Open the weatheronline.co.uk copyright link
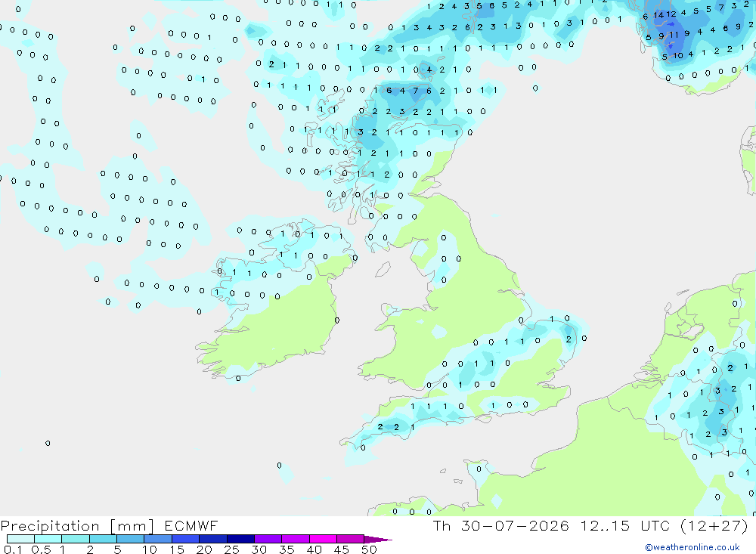This screenshot has width=756, height=554. (692, 547)
